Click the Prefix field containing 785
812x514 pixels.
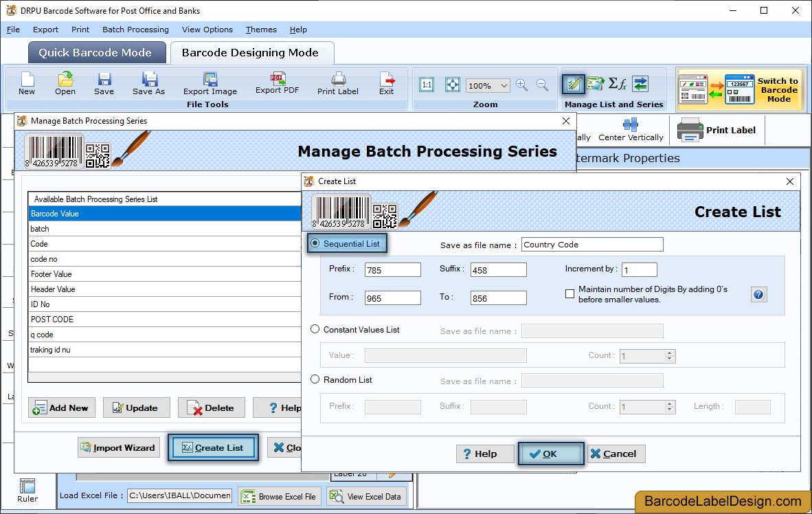pos(392,270)
